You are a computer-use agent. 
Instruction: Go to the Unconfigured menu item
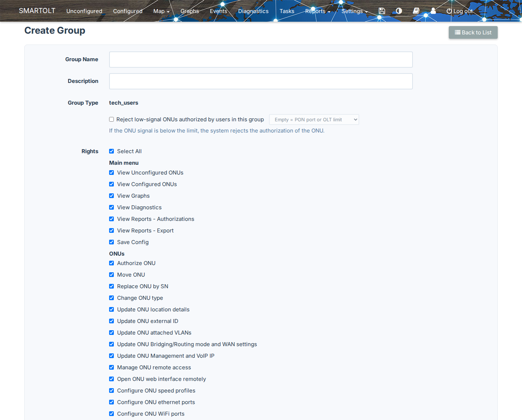[x=84, y=11]
